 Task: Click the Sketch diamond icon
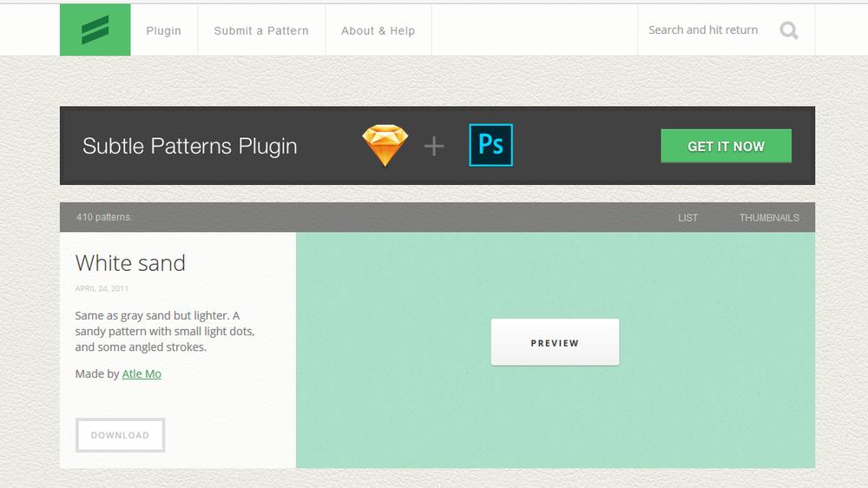pyautogui.click(x=385, y=145)
